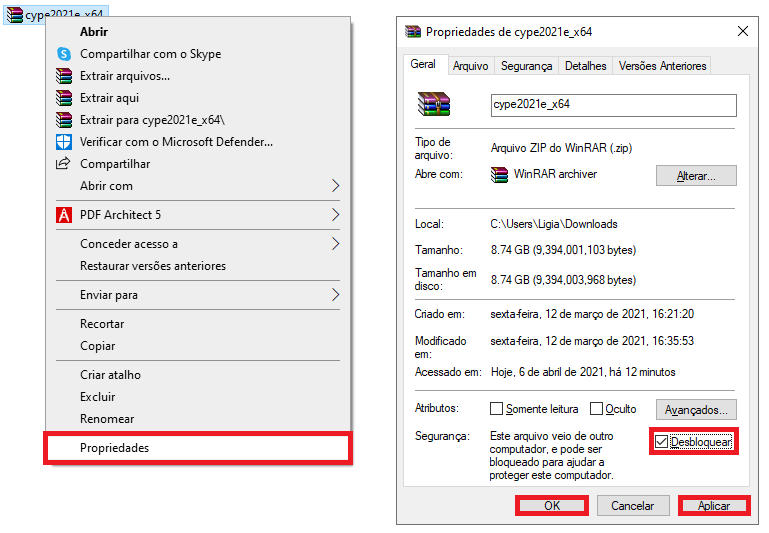Click the 8.74 GB (9,394,003,968 bytes) disk size value

tap(563, 280)
